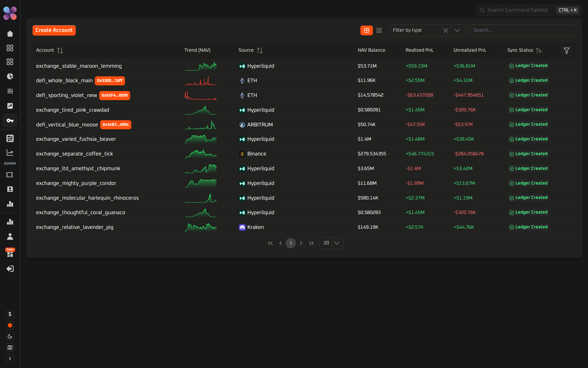Click the 0x52F4...00f8 address badge
Screen dimensions: 588x368
coord(114,95)
